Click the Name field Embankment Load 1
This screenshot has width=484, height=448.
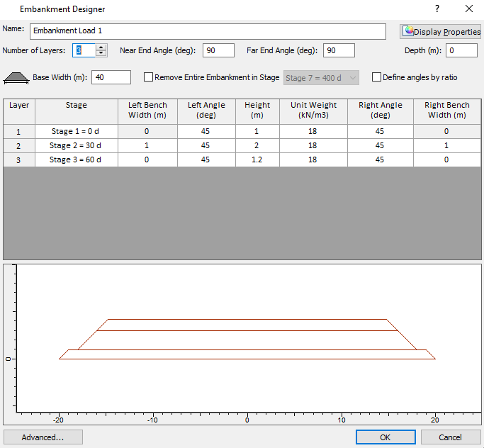click(x=208, y=31)
